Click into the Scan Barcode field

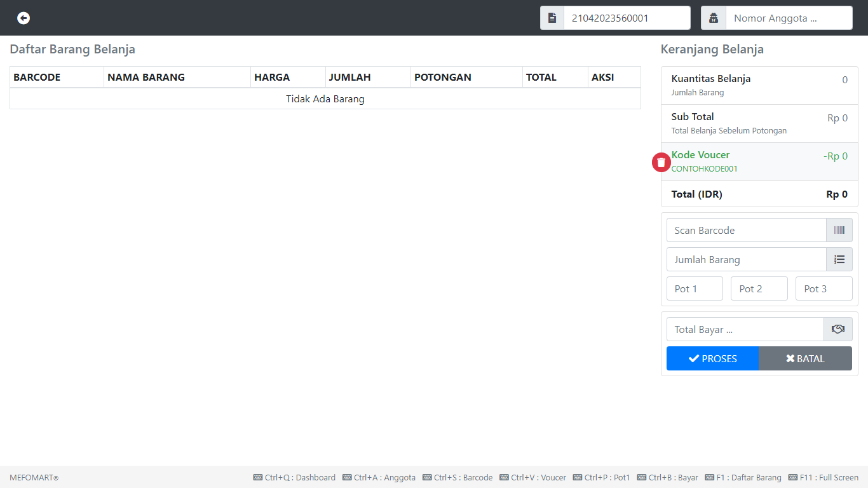pos(746,230)
